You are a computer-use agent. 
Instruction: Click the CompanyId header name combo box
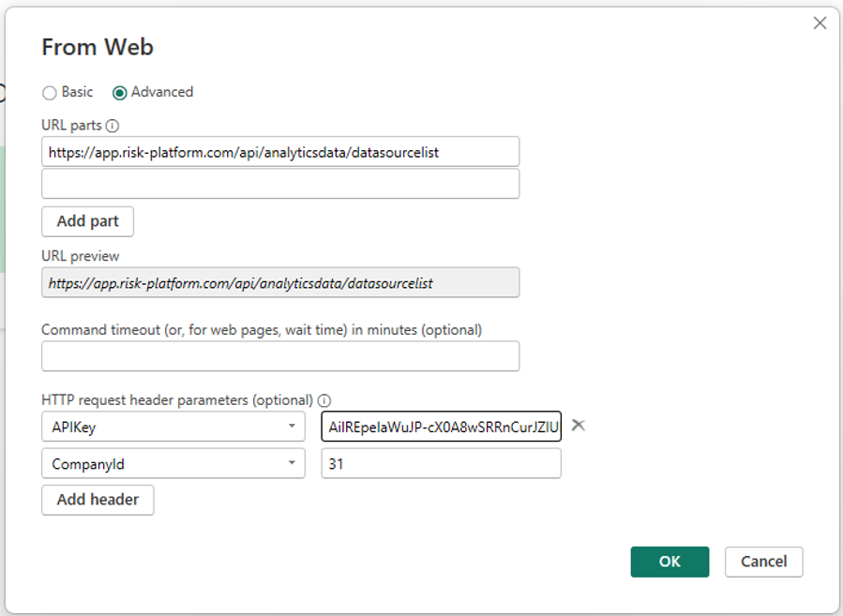[173, 463]
